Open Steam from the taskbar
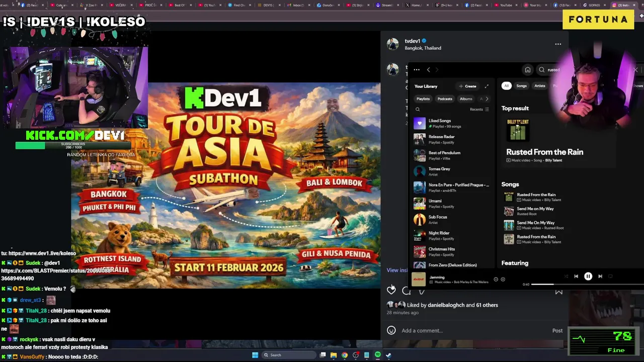 tap(388, 355)
